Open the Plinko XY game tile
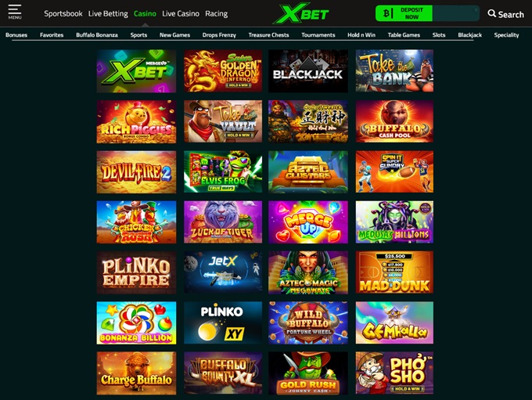Viewport: 532px width, 400px height. pyautogui.click(x=223, y=323)
